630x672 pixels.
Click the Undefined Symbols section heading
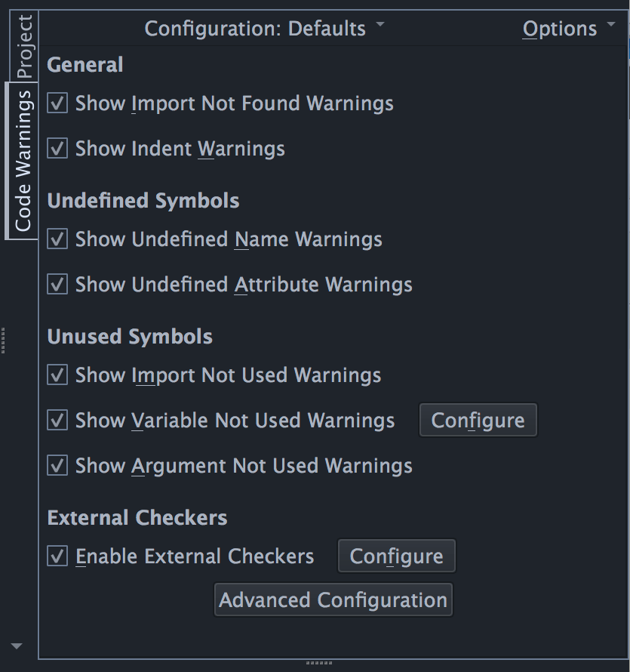click(x=143, y=201)
